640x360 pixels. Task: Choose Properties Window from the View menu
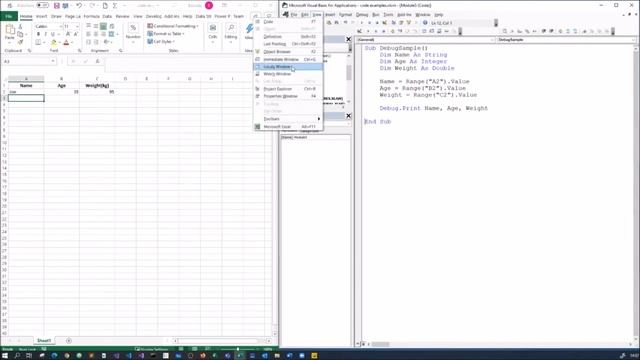(288, 96)
